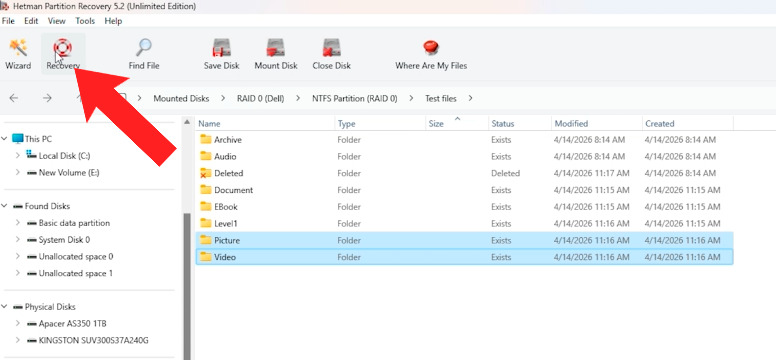Select the Video folder icon
Image resolution: width=776 pixels, height=360 pixels.
point(205,257)
